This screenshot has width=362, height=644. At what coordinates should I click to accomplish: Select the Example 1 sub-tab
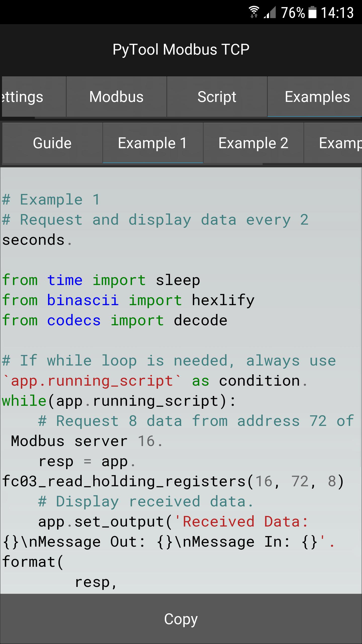tap(153, 143)
